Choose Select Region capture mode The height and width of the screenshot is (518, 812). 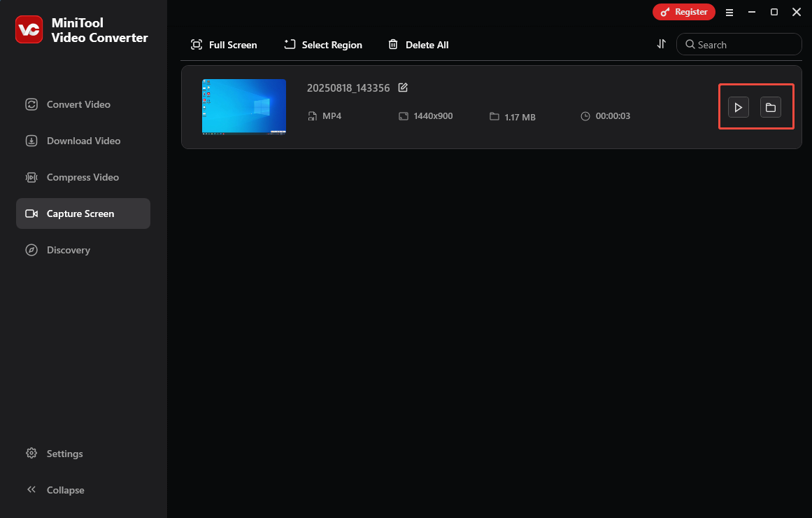tap(322, 44)
